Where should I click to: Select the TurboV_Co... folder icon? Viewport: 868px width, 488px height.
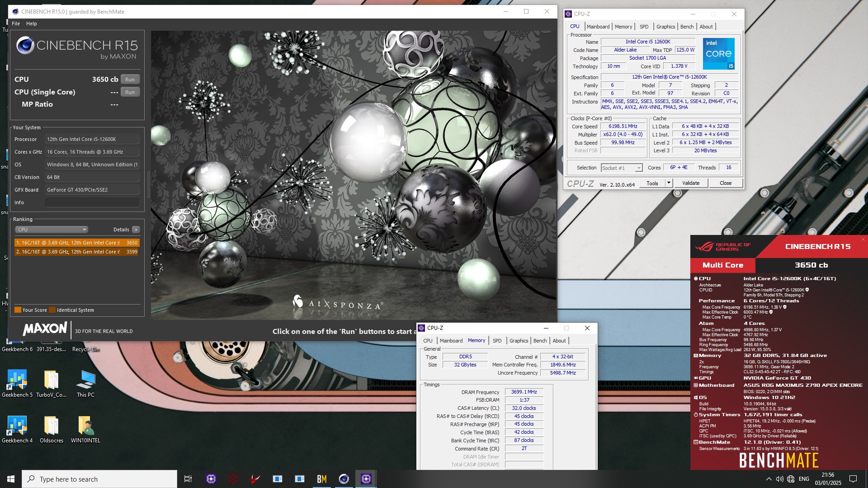[51, 384]
